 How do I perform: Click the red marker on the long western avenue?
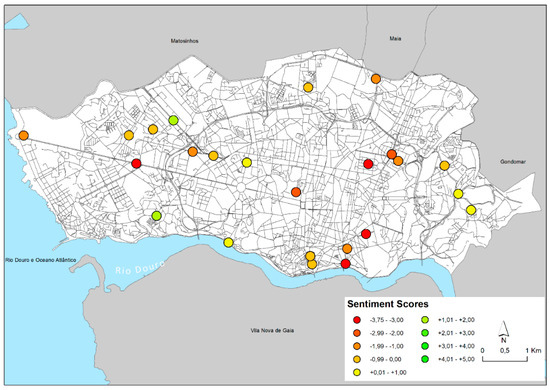[136, 163]
